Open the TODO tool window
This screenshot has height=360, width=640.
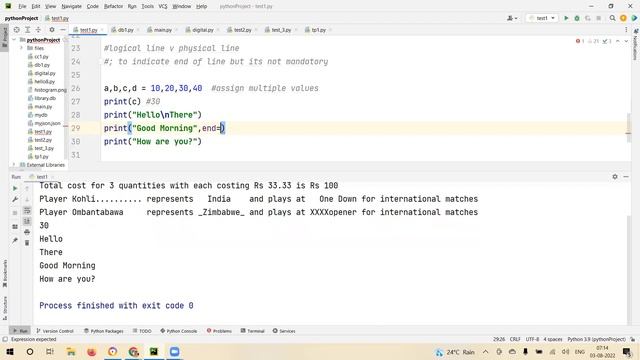click(x=142, y=331)
